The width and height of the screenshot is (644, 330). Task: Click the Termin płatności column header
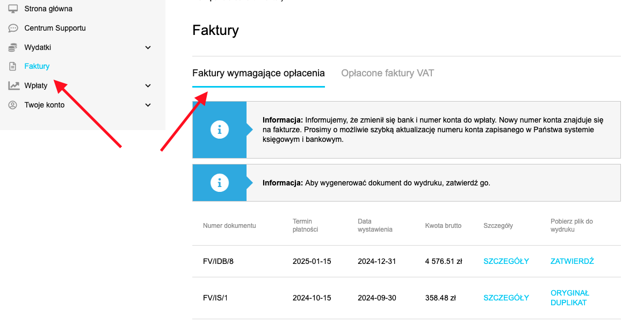[x=305, y=225]
